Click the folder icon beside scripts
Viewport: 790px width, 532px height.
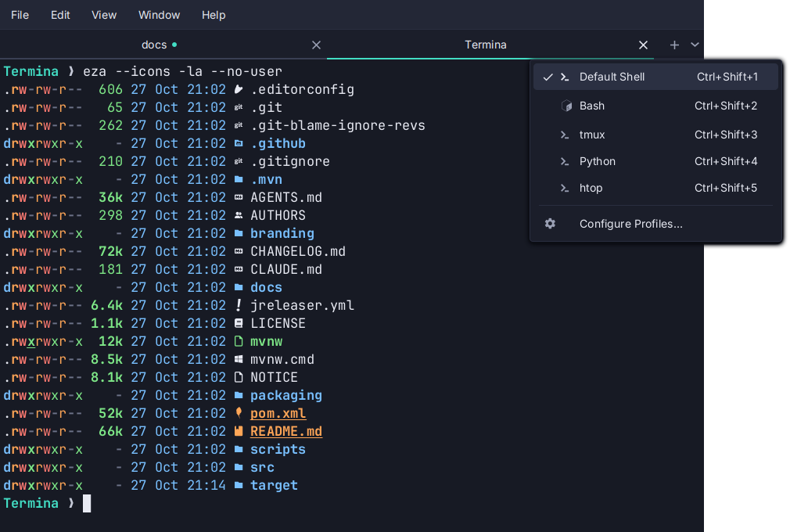point(239,449)
